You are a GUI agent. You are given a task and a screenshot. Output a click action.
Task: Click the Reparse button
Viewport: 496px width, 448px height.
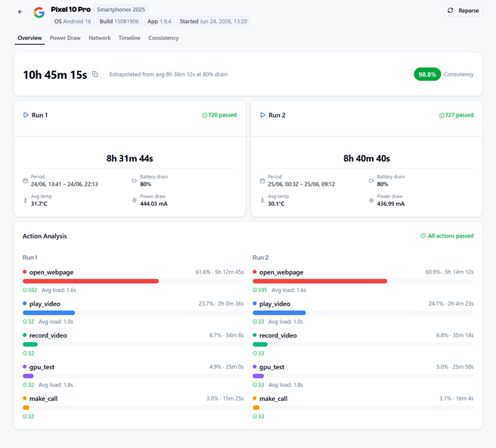point(463,11)
